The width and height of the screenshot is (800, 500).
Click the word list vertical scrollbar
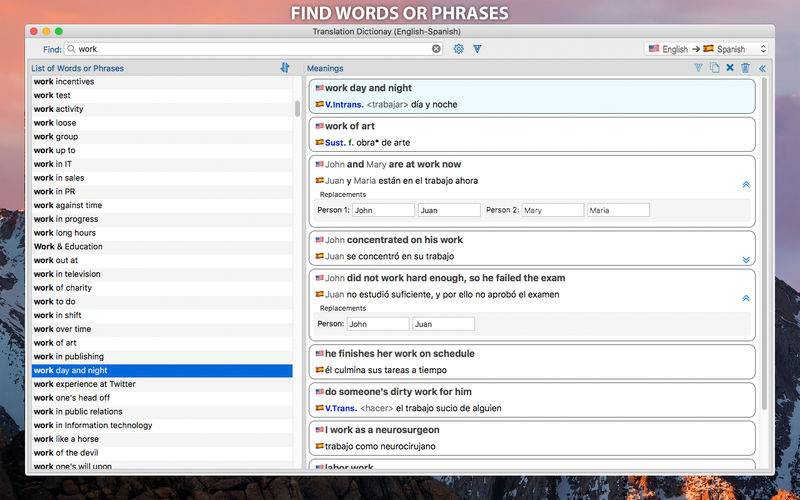tap(297, 108)
